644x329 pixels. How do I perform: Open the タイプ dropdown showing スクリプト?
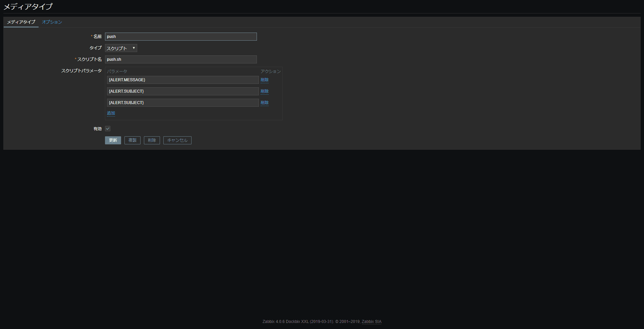coord(121,48)
